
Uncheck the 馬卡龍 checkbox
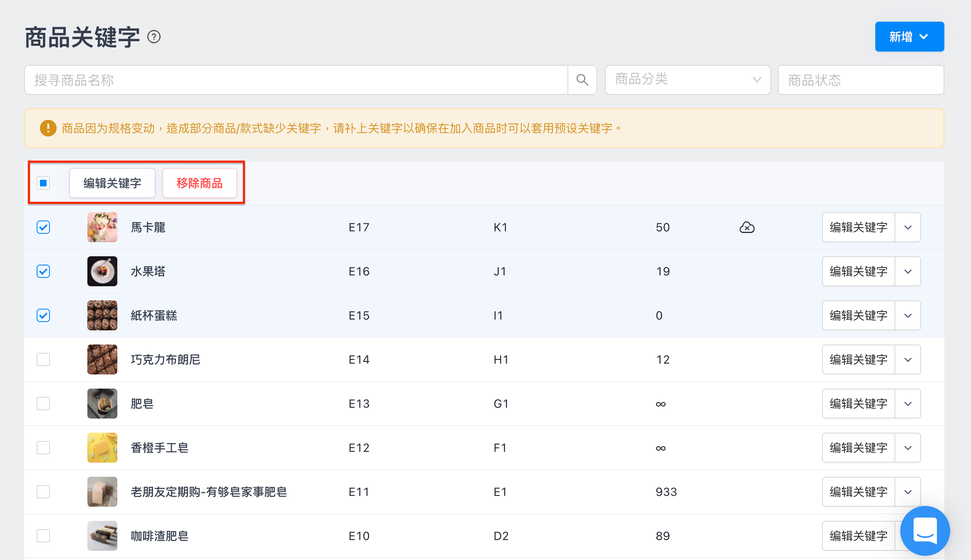(x=43, y=227)
